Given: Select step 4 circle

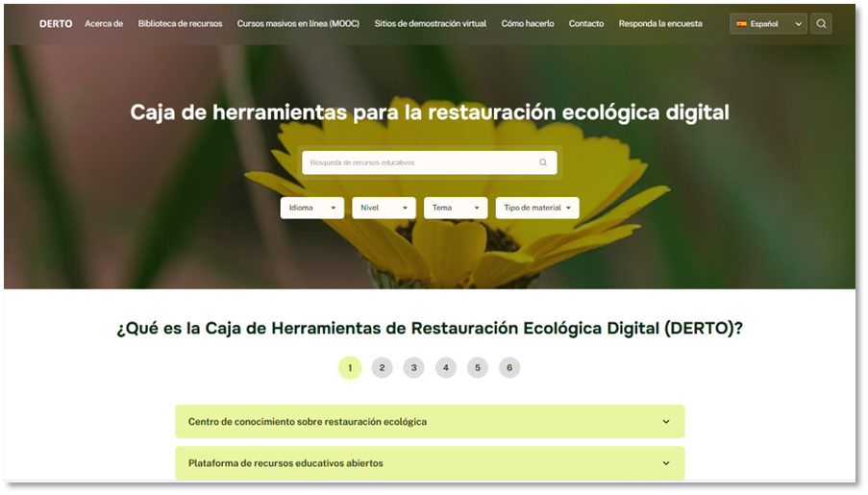Looking at the screenshot, I should tap(446, 367).
